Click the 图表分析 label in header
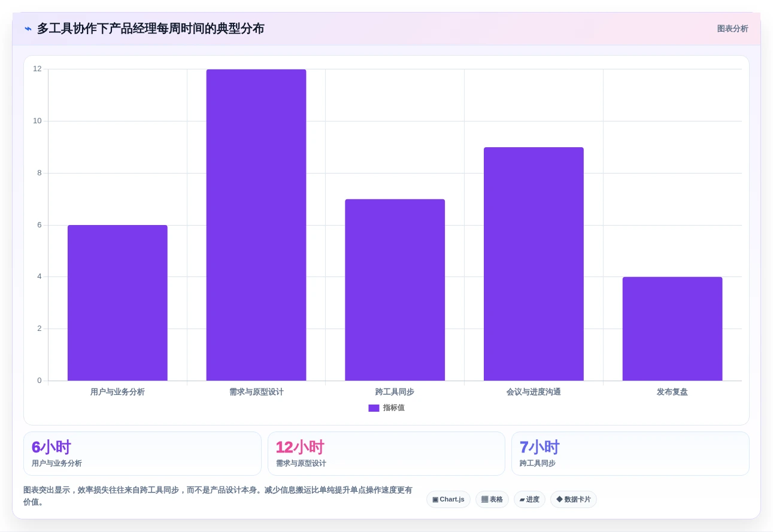The image size is (773, 532). 732,29
